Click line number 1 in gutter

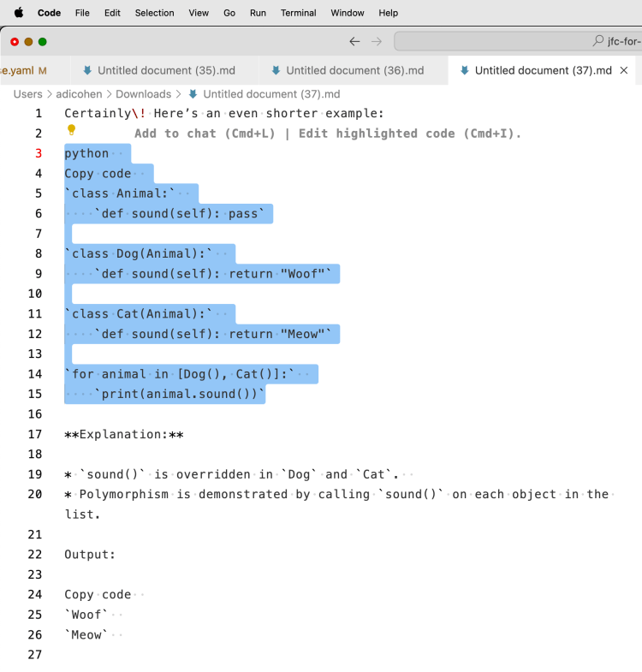click(x=39, y=114)
